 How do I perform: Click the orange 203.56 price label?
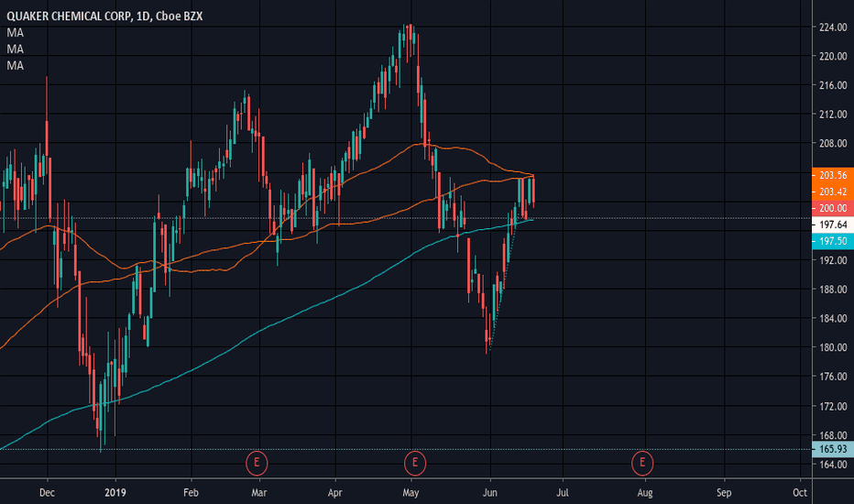(x=833, y=175)
